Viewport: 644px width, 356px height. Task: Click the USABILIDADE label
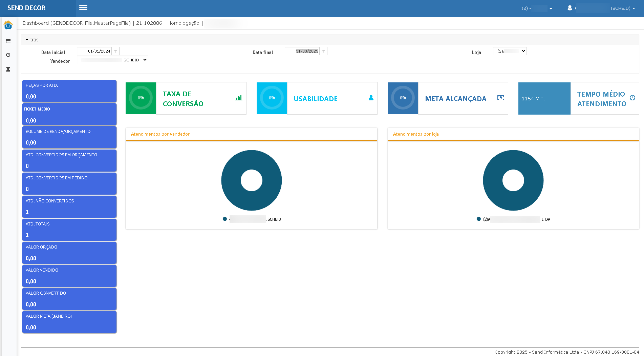click(316, 99)
